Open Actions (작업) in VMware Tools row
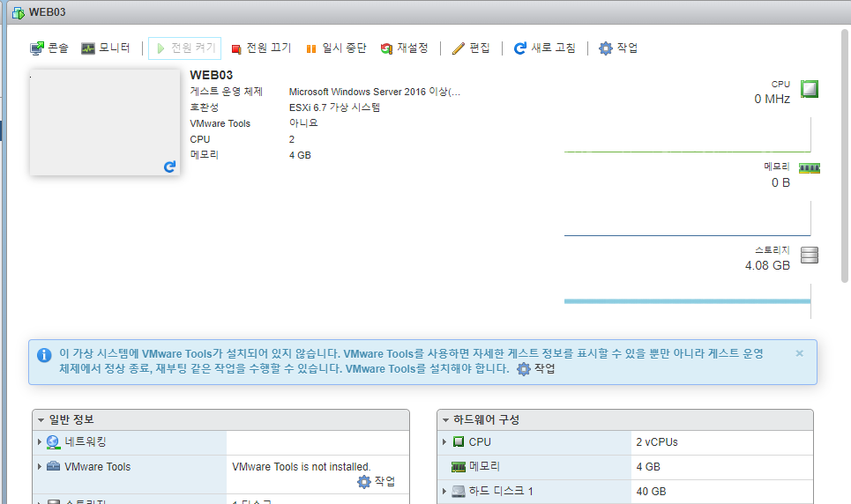The width and height of the screenshot is (851, 504). 377,481
